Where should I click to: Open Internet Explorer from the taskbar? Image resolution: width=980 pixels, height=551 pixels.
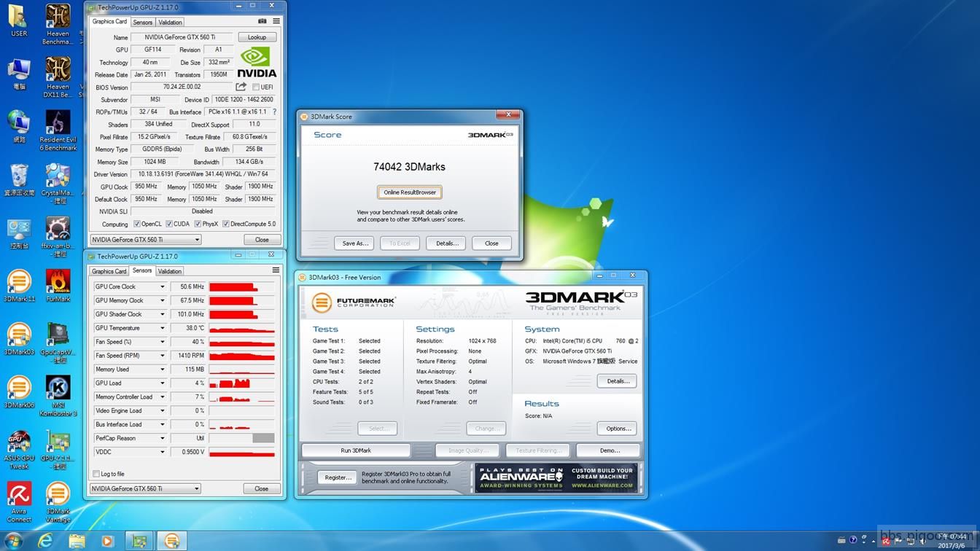coord(46,540)
